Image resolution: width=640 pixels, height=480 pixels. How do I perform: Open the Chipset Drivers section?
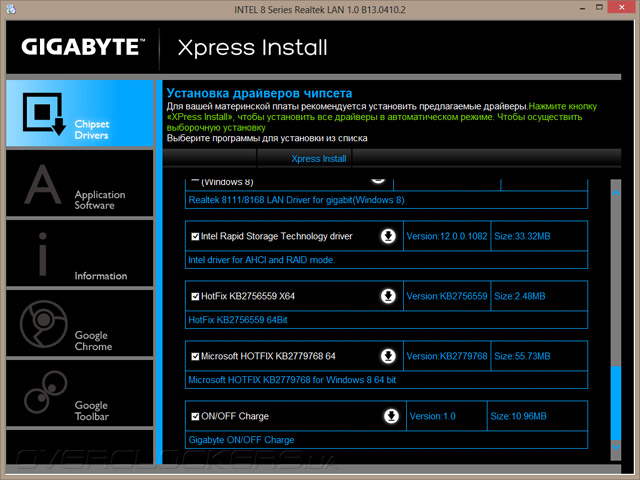[x=80, y=113]
